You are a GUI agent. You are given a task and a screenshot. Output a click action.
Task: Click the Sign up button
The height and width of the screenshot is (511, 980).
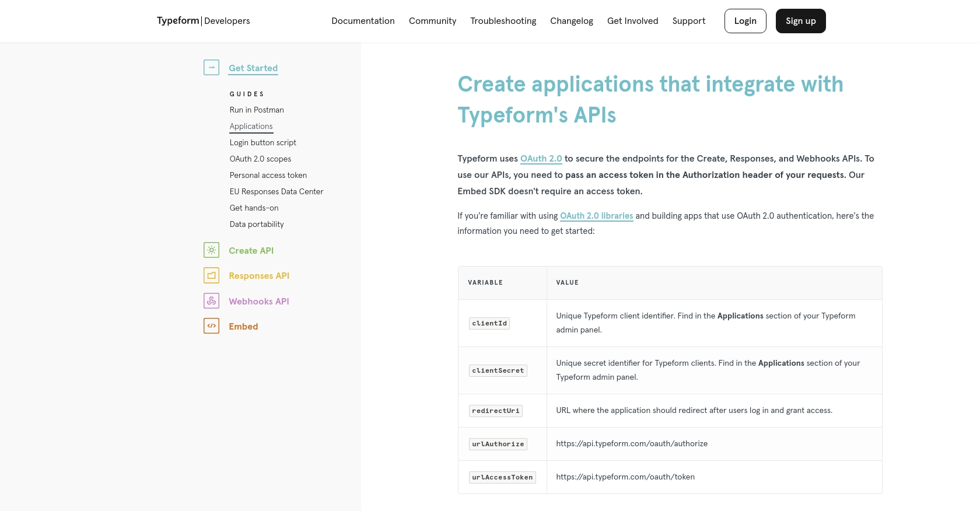800,21
